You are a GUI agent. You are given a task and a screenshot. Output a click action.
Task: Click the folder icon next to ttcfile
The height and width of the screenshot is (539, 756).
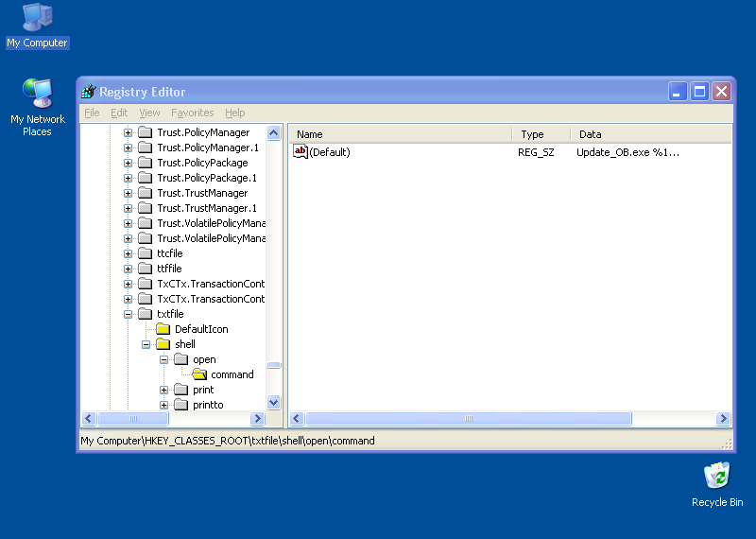[x=146, y=253]
